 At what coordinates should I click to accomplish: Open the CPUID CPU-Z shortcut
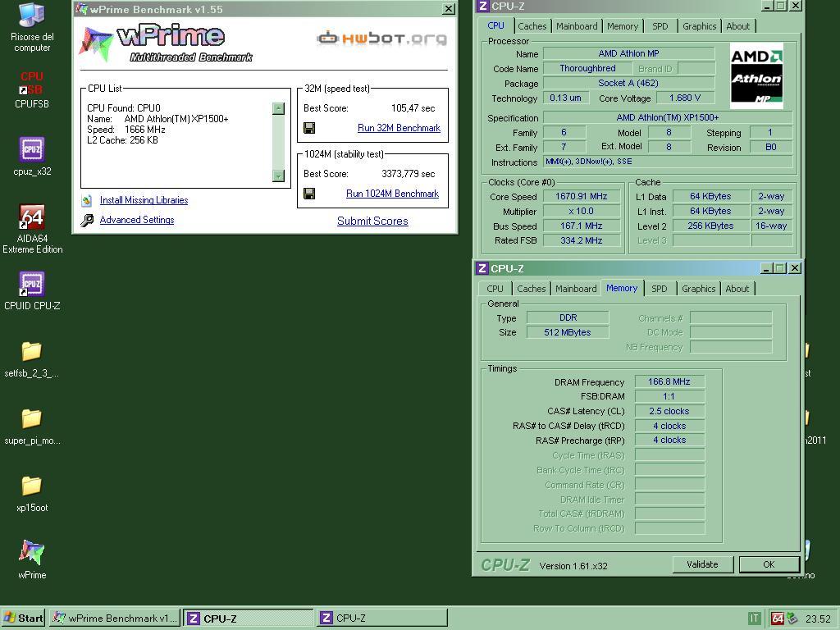point(32,291)
